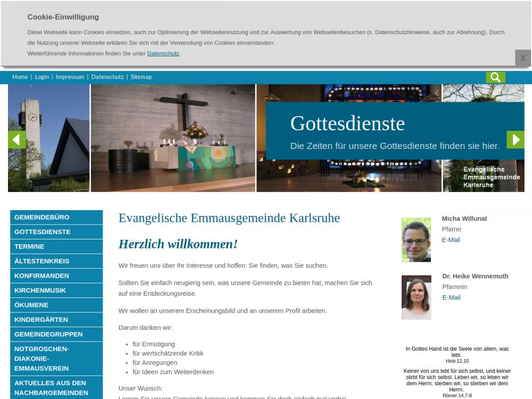Image resolution: width=532 pixels, height=399 pixels.
Task: Open Termine sidebar entry
Action: [x=29, y=247]
